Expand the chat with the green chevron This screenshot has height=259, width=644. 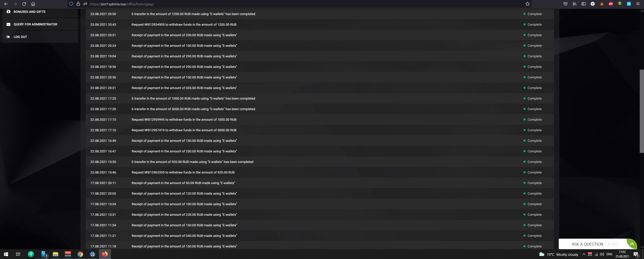coord(632,244)
